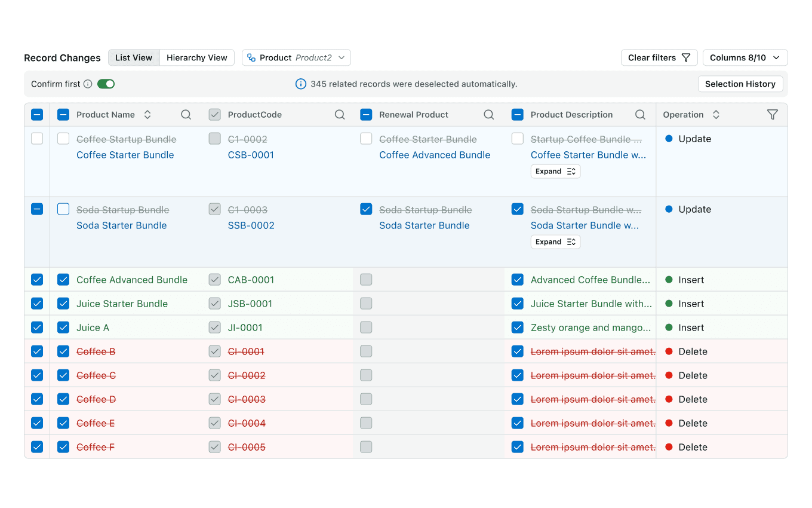Uncheck Soda Starter Bundle renewal product checkbox

point(366,209)
